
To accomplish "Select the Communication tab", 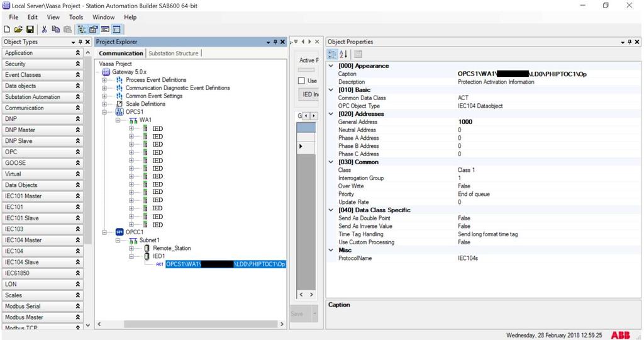I will 121,54.
